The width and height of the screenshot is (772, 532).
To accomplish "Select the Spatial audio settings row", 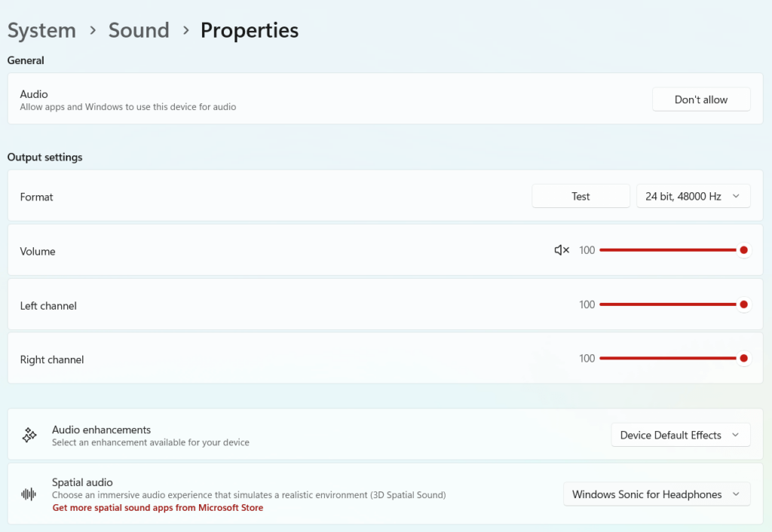I will pyautogui.click(x=302, y=494).
